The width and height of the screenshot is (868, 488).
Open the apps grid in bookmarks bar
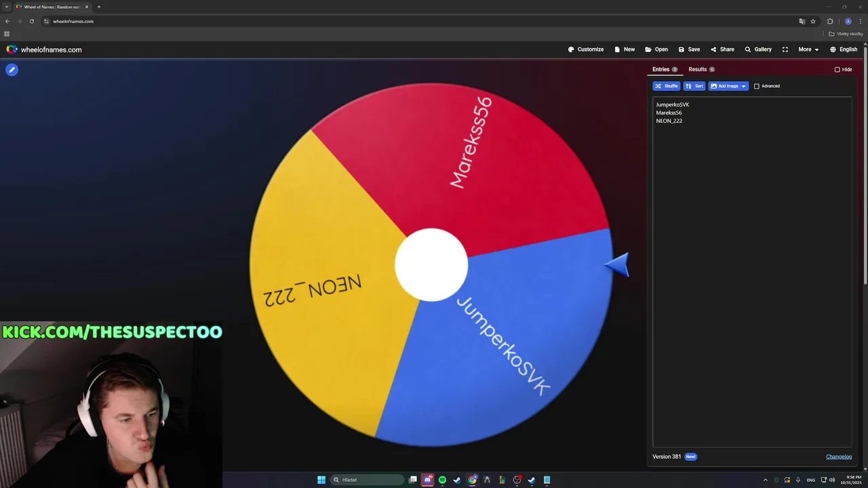click(x=7, y=34)
